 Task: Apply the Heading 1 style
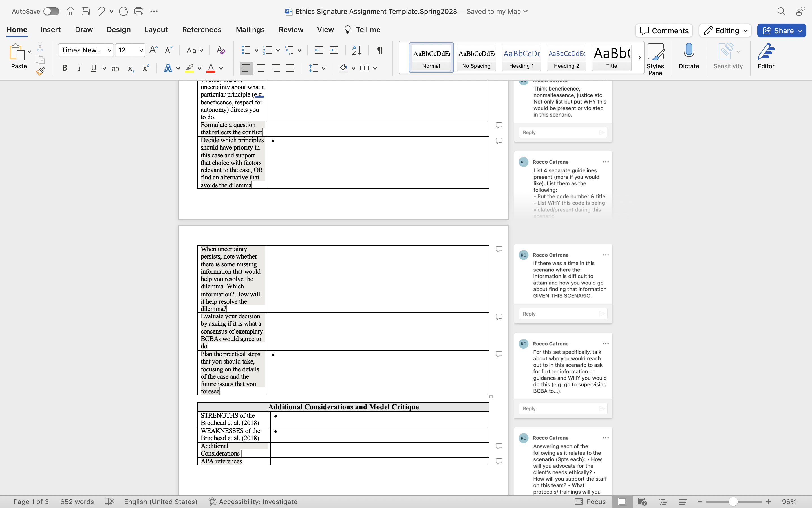[521, 58]
